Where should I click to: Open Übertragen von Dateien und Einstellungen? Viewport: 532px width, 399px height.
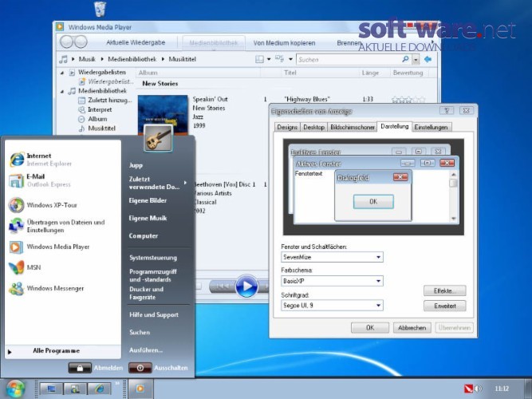click(x=57, y=226)
